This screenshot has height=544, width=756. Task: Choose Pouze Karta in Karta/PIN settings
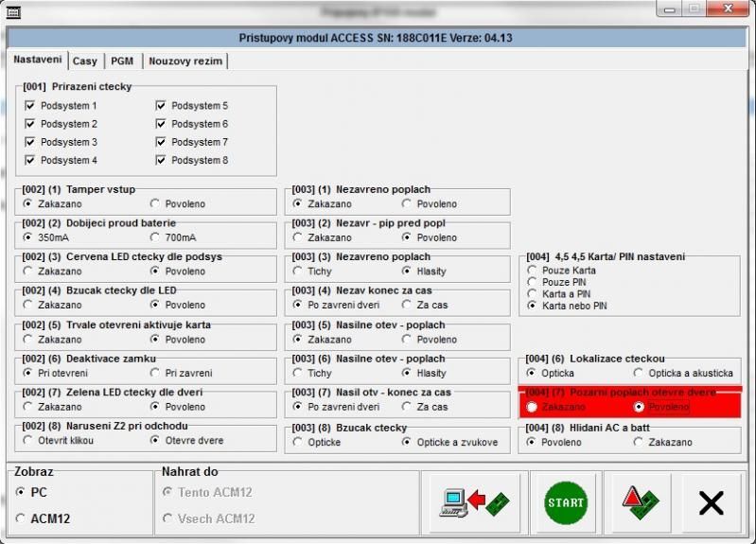(534, 271)
